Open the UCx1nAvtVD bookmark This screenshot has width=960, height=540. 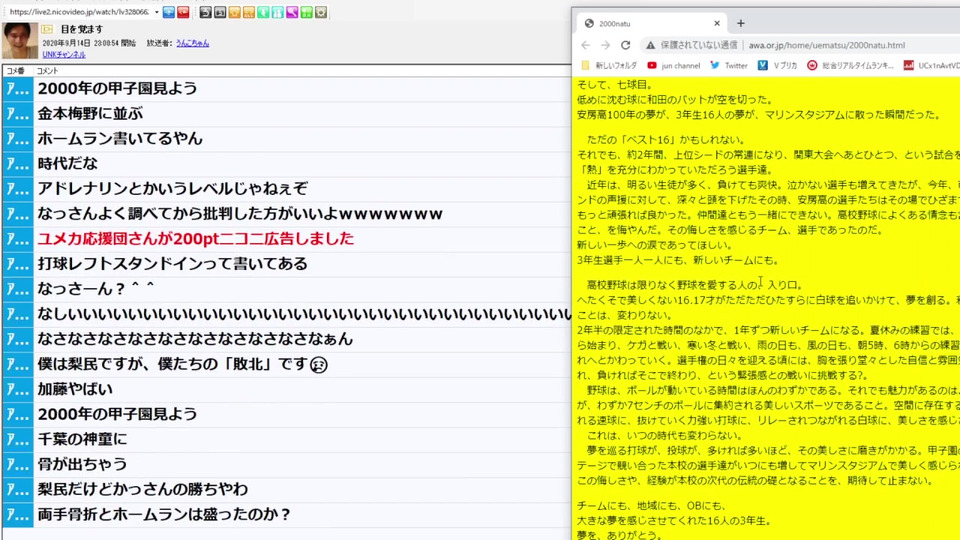click(932, 66)
